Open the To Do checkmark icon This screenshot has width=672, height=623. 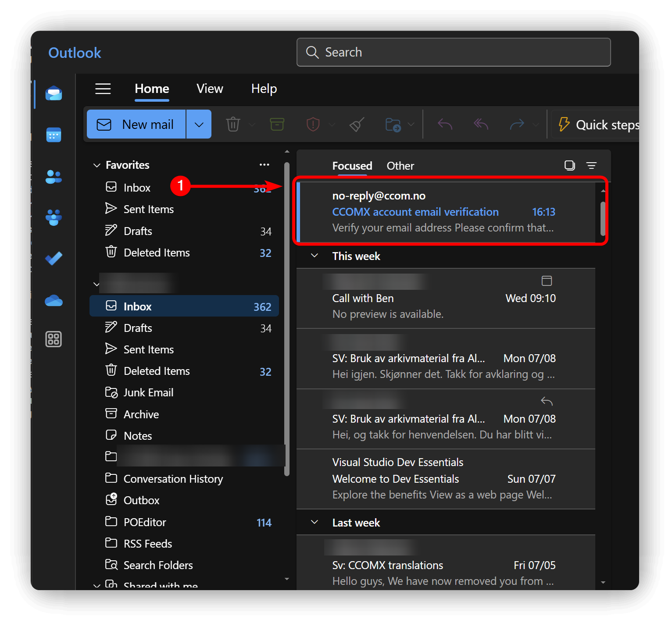54,258
